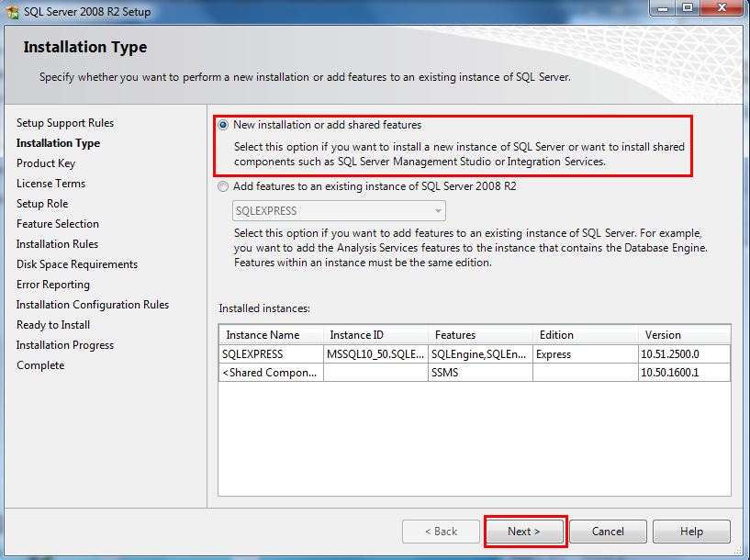Minimize the setup window

[x=663, y=8]
